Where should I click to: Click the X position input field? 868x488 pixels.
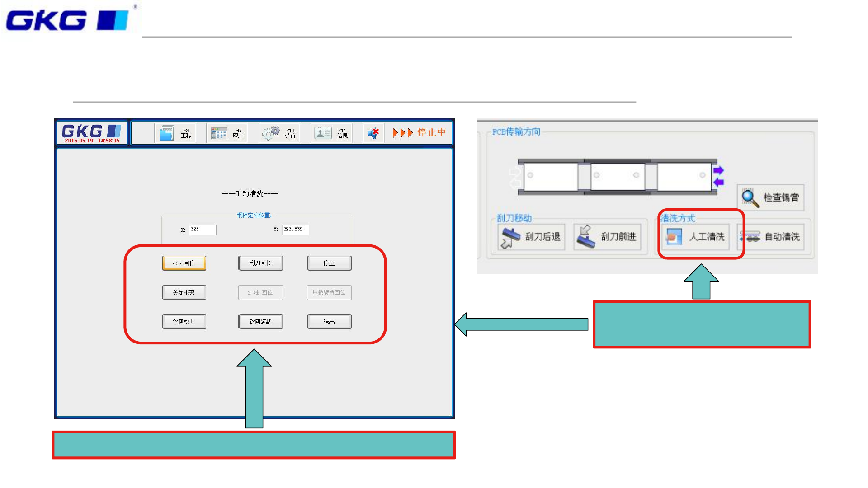pyautogui.click(x=202, y=230)
